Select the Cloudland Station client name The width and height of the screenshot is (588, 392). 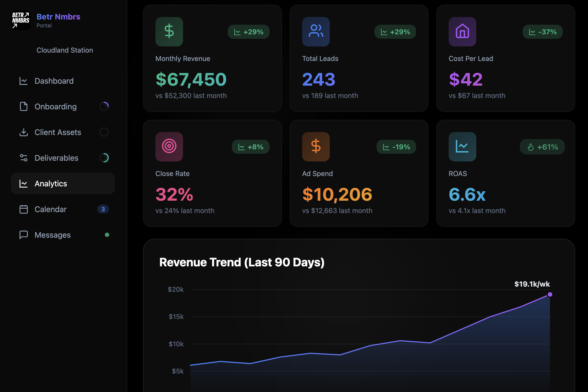coord(65,50)
